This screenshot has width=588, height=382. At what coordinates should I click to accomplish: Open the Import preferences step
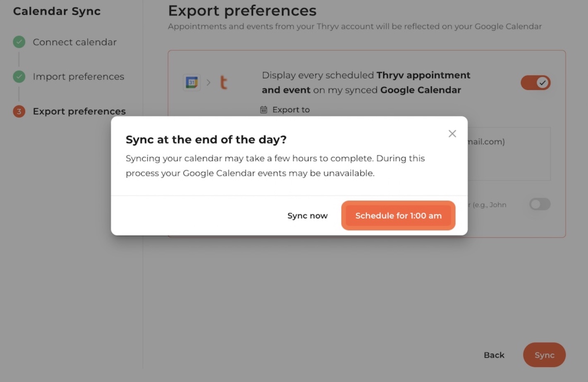pos(78,76)
